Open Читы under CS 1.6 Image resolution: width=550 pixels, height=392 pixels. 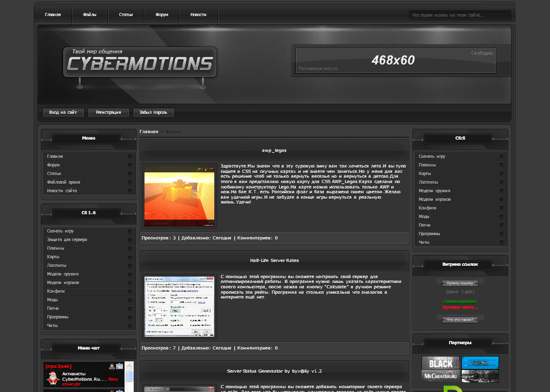click(89, 325)
